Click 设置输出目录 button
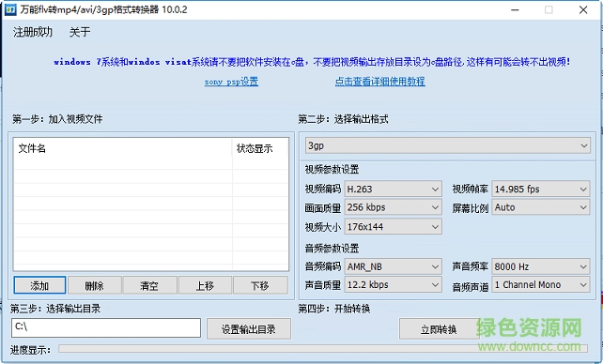Screen dimensions: 603x364 [x=249, y=329]
